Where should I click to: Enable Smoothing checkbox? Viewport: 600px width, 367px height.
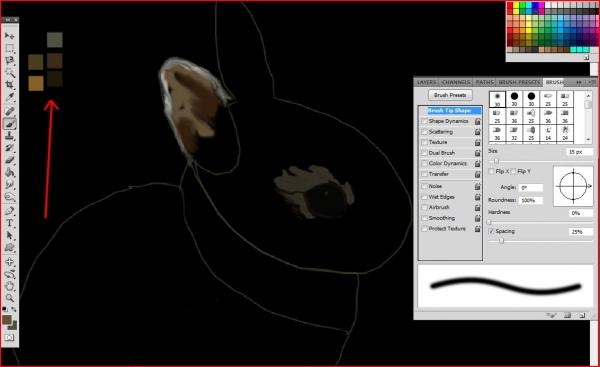coord(424,218)
